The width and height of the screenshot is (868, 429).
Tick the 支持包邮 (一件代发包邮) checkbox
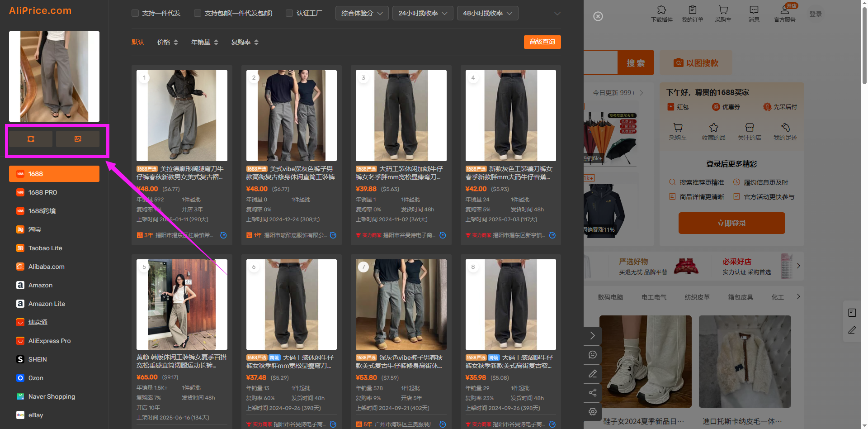tap(198, 13)
